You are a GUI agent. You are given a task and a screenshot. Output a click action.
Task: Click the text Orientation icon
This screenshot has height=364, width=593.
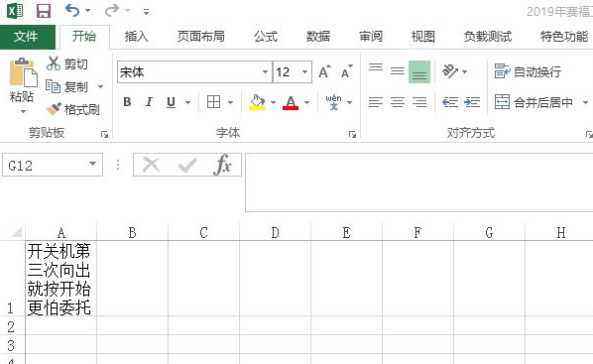[450, 71]
